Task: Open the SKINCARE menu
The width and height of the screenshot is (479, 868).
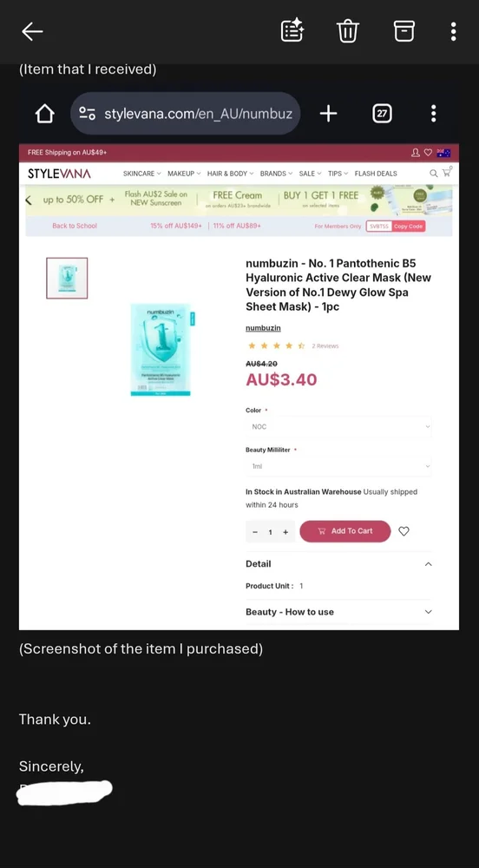Action: pyautogui.click(x=141, y=174)
